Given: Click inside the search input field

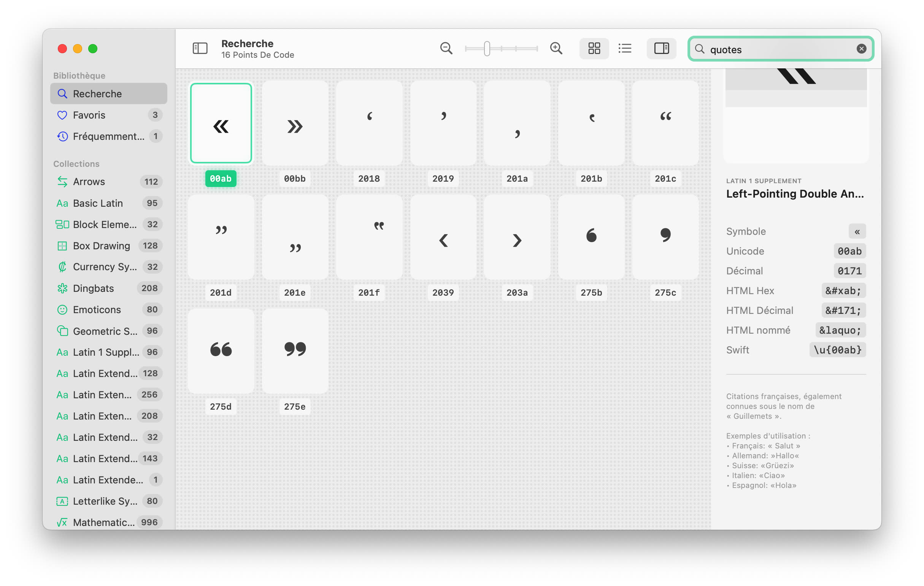Looking at the screenshot, I should pyautogui.click(x=779, y=49).
